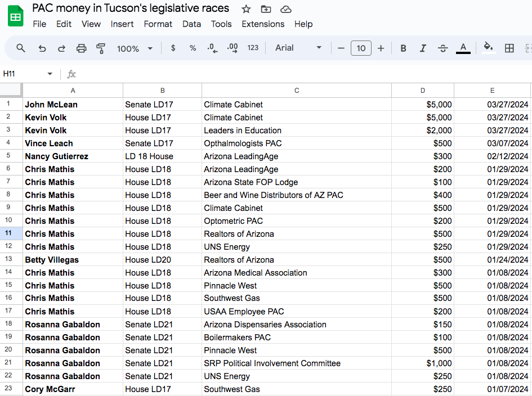Check the cloud document status icon
The image size is (532, 396).
(x=285, y=9)
